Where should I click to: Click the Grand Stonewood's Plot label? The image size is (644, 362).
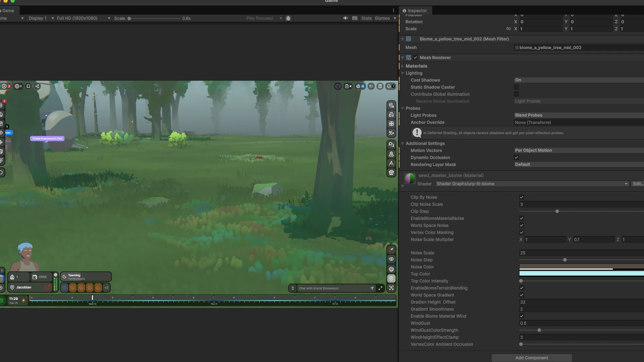[47, 138]
